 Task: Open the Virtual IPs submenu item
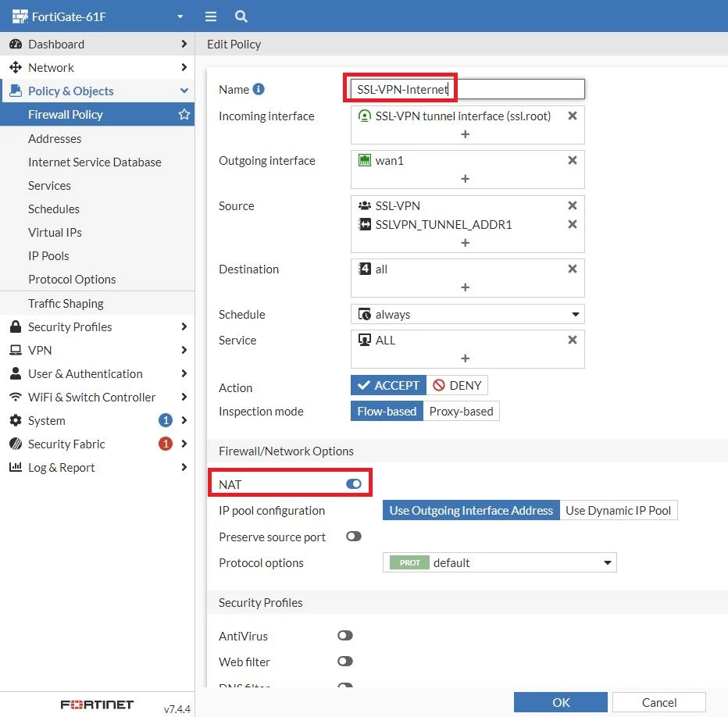[x=55, y=232]
